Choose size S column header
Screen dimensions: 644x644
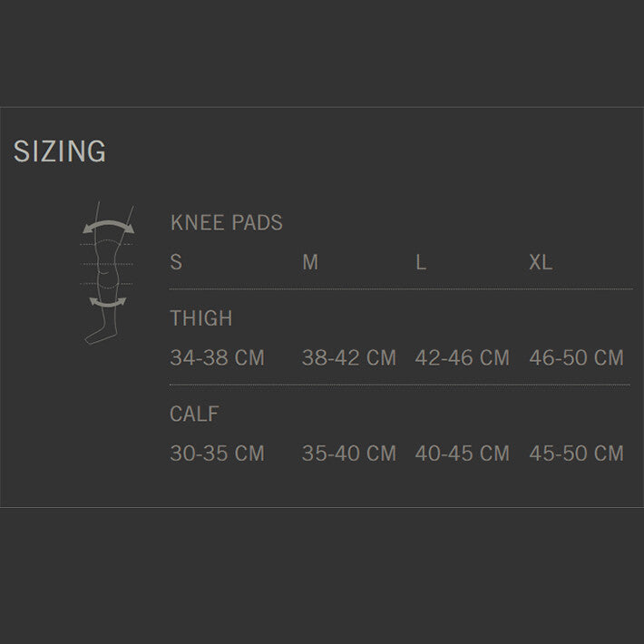pos(176,262)
